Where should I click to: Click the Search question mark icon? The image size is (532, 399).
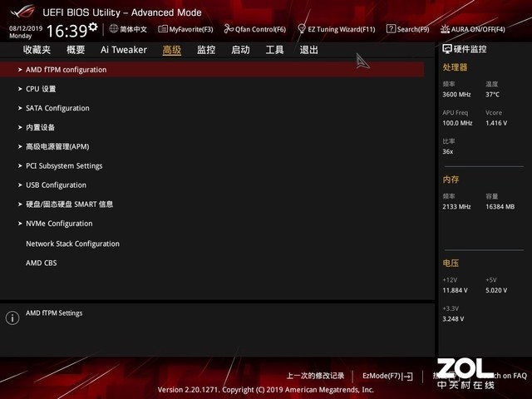pos(391,29)
